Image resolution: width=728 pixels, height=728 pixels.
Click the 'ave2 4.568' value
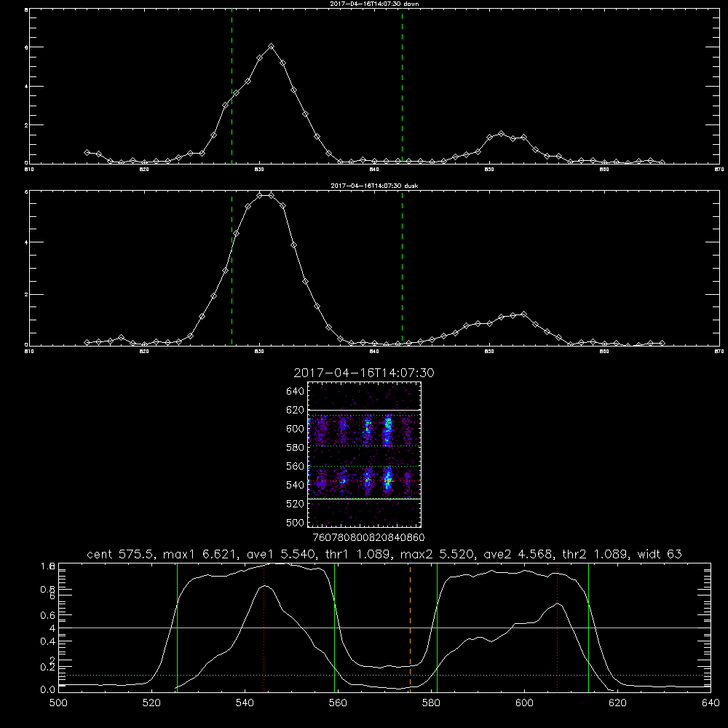pyautogui.click(x=518, y=554)
